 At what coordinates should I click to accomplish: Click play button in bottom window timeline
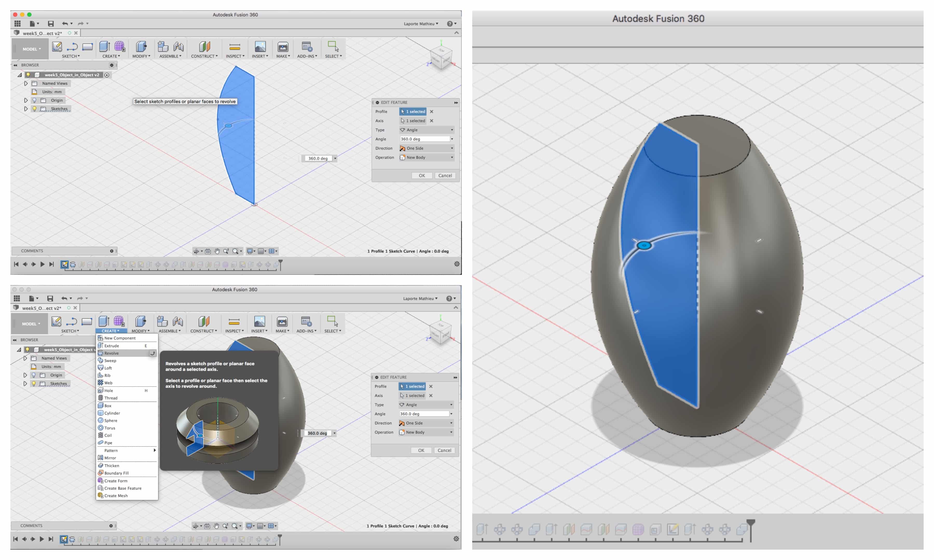click(42, 539)
